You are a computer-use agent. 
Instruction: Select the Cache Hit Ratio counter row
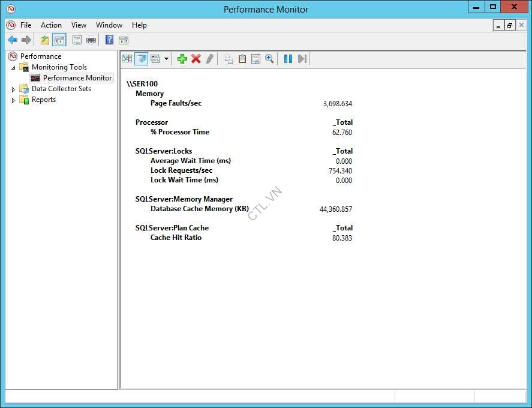pyautogui.click(x=176, y=238)
